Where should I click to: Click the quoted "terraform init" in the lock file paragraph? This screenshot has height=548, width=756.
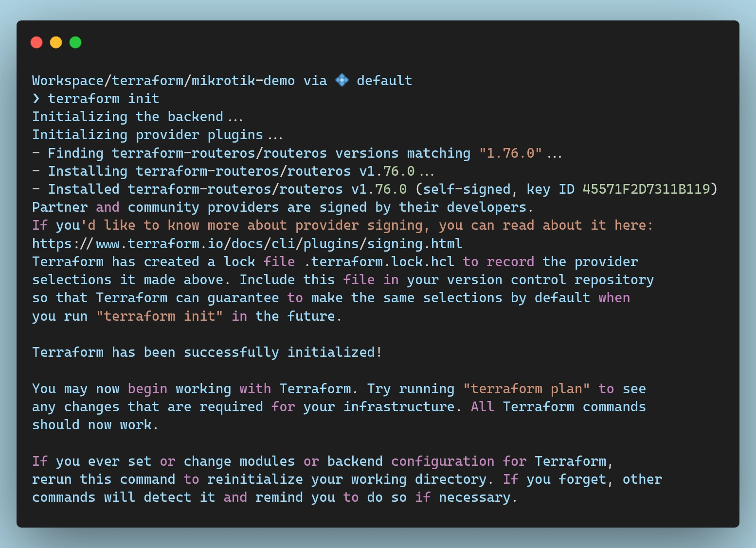click(x=160, y=316)
